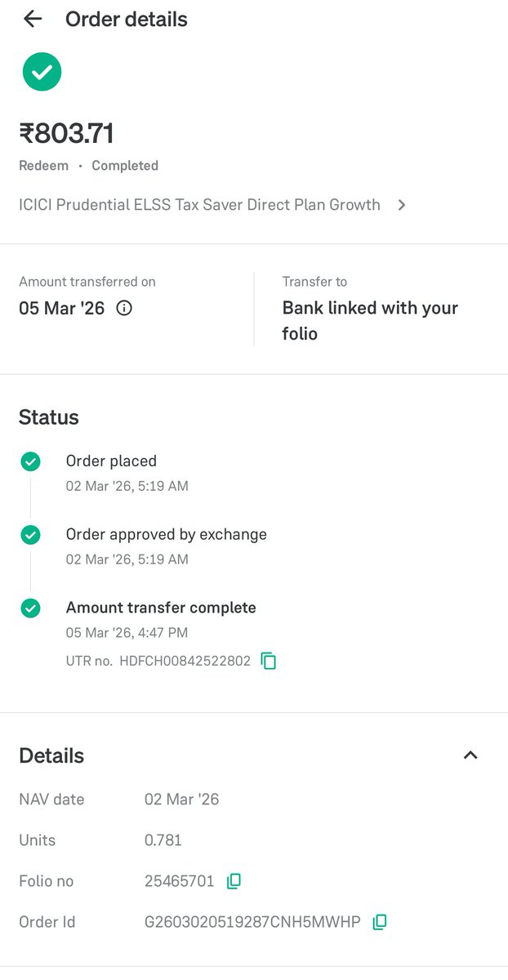Screen dimensions: 508x980
Task: Go back using the arrow icon
Action: [x=33, y=20]
